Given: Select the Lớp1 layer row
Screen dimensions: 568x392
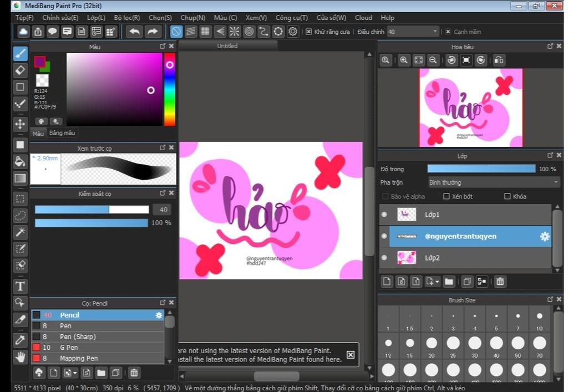Looking at the screenshot, I should point(465,215).
